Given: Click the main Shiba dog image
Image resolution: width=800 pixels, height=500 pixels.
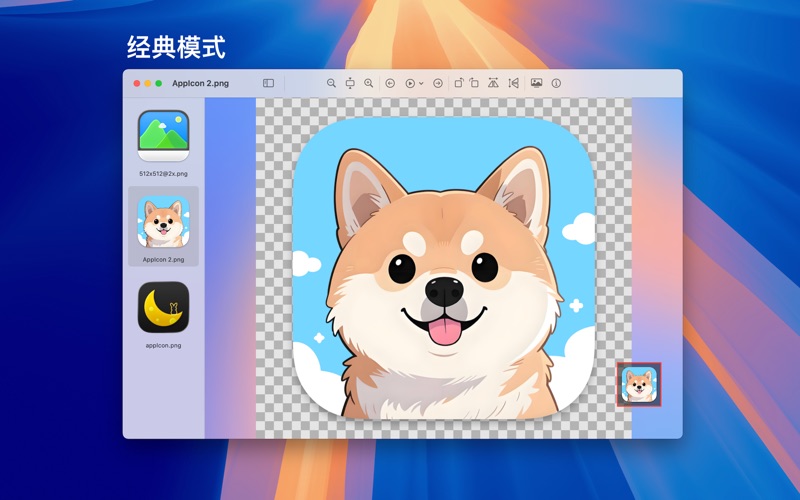Looking at the screenshot, I should point(443,270).
